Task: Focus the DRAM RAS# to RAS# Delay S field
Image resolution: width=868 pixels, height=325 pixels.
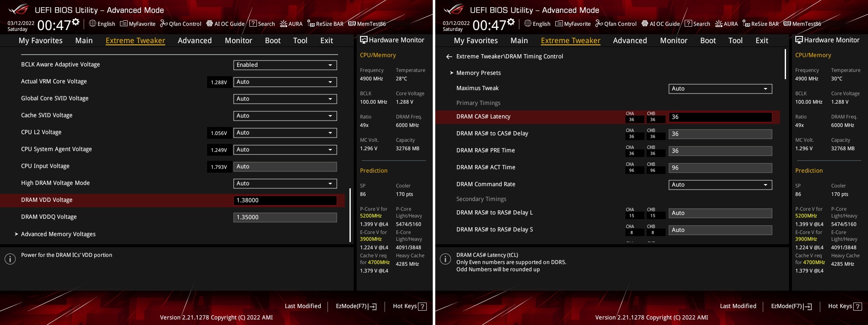Action: tap(720, 230)
